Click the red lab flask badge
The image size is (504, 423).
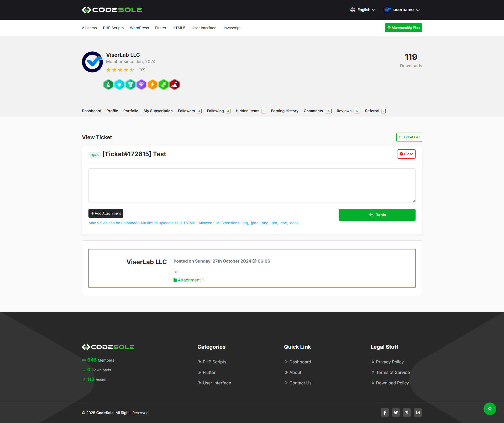[x=175, y=85]
